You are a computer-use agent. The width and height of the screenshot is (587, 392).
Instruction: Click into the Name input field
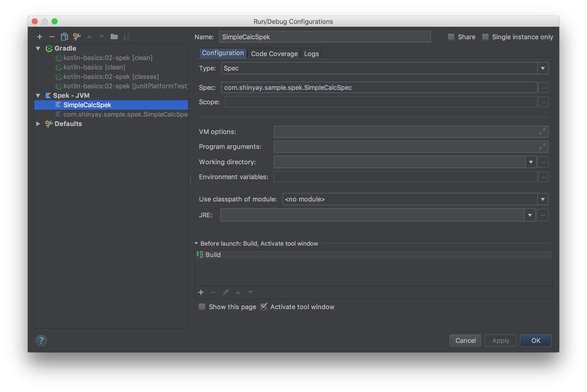click(x=325, y=37)
